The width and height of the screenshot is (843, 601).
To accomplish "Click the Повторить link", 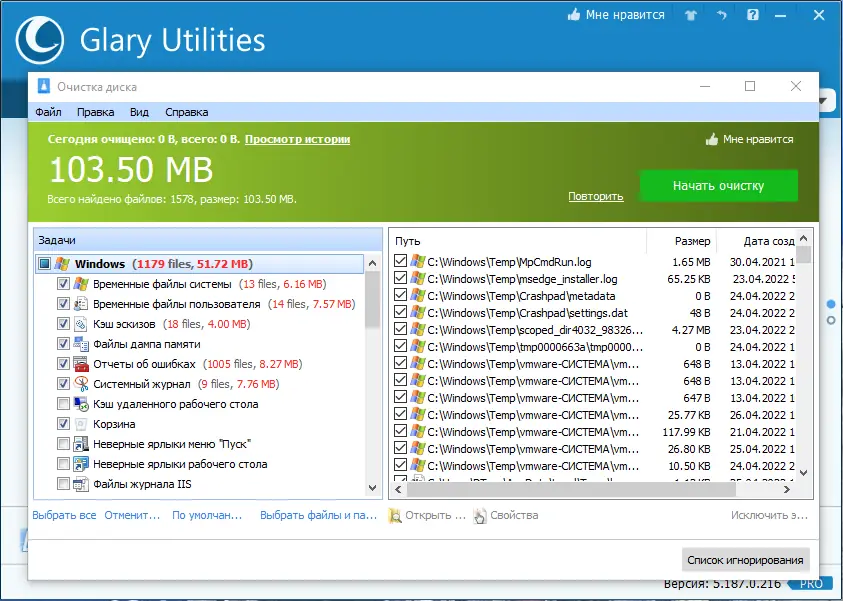I will point(596,196).
